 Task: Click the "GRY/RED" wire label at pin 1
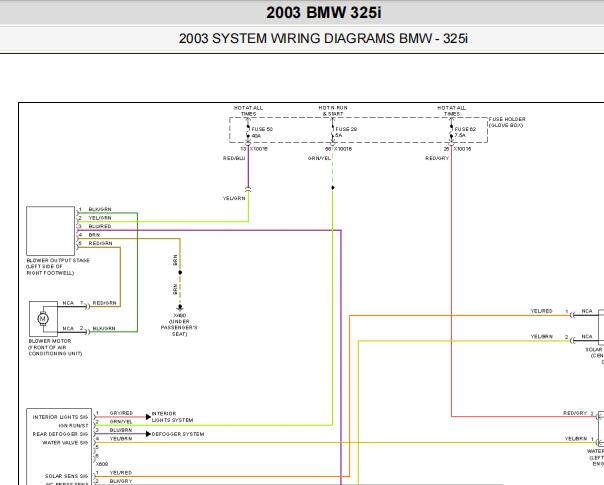click(121, 413)
